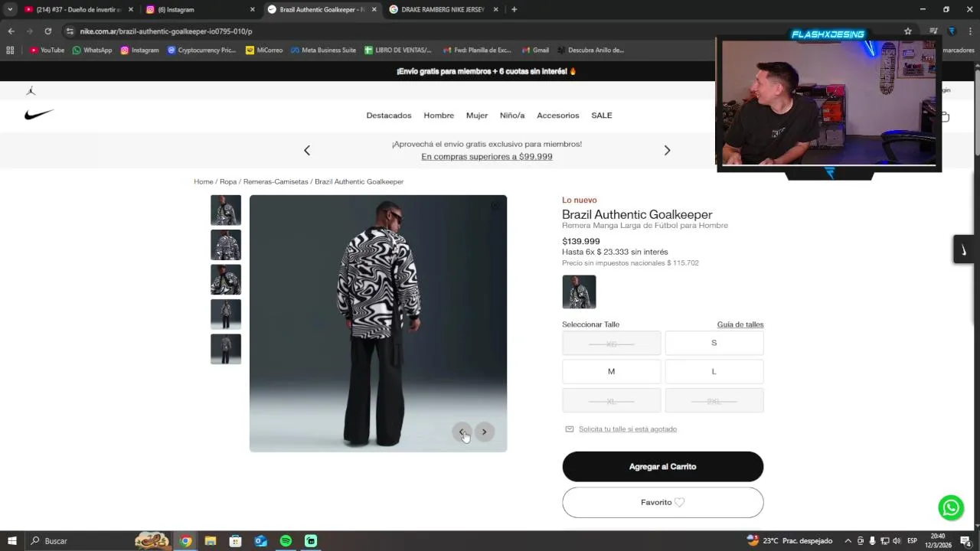
Task: Open the WhatsApp bookmark
Action: tap(92, 51)
